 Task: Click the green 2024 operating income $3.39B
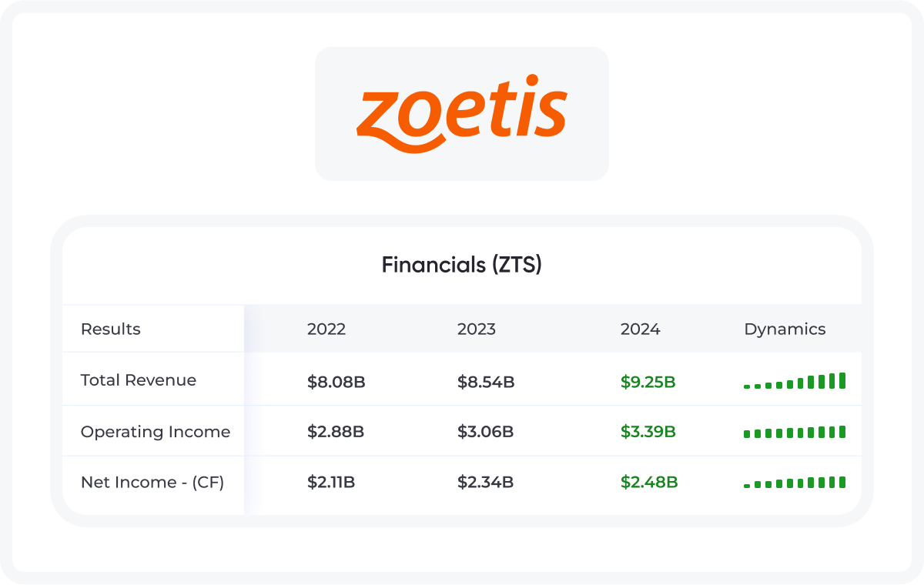point(648,432)
